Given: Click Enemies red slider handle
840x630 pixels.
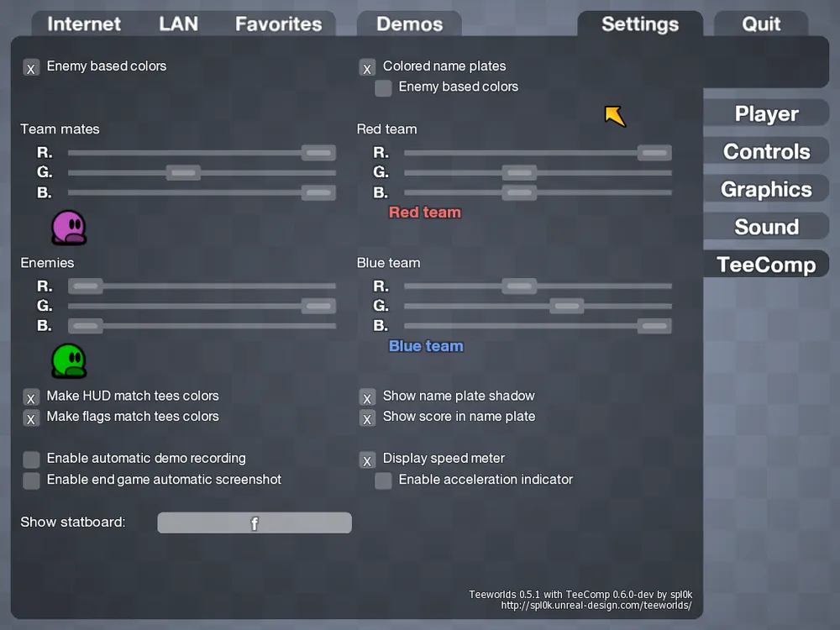Looking at the screenshot, I should (x=85, y=286).
